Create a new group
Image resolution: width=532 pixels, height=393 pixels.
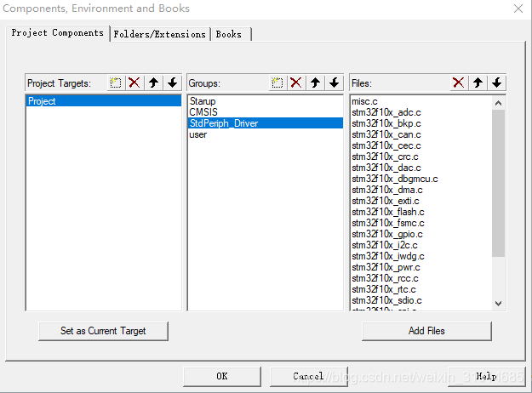[x=277, y=83]
